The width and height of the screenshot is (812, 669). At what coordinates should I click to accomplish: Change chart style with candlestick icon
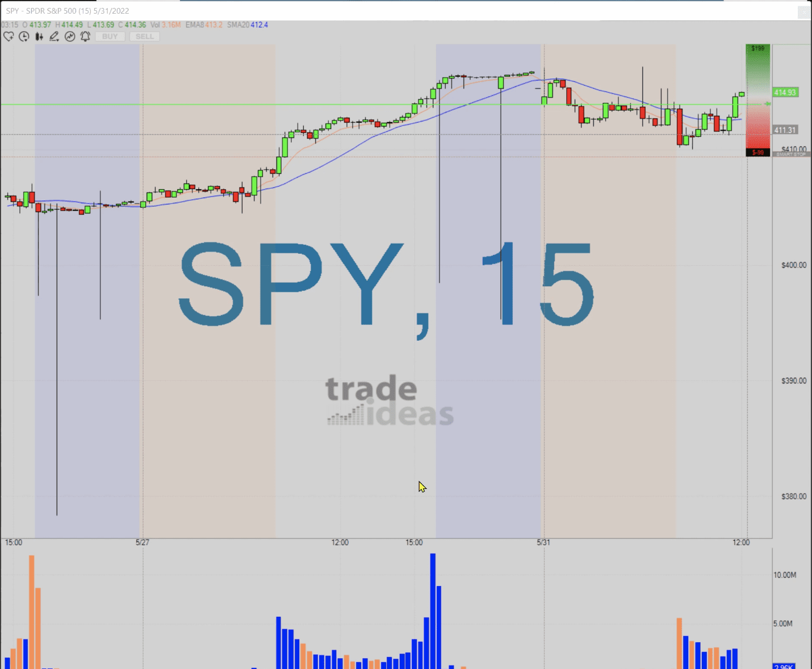pos(39,36)
